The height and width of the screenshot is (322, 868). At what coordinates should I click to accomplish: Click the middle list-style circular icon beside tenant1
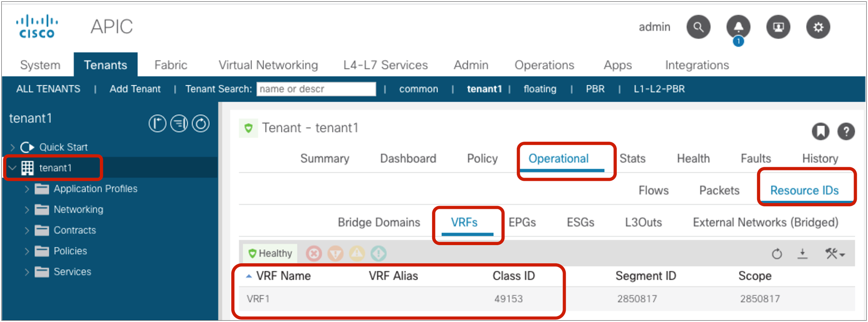pyautogui.click(x=179, y=123)
